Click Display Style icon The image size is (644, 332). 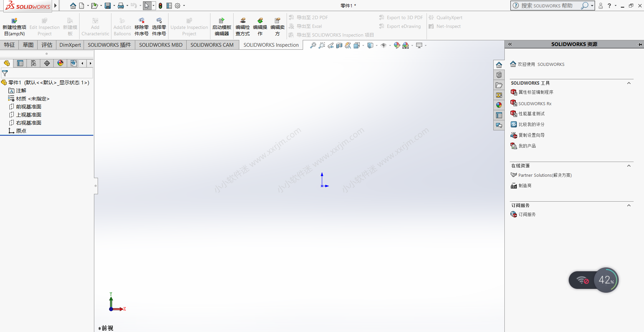(370, 45)
